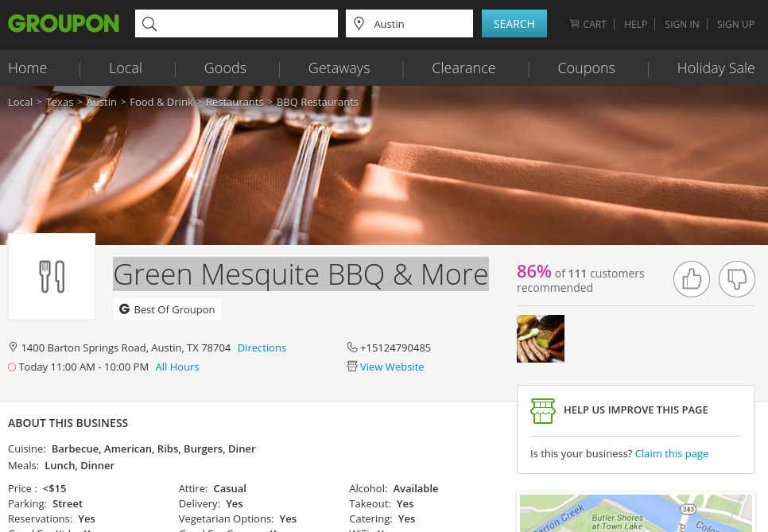768x532 pixels.
Task: Show All Hours for the restaurant
Action: click(x=177, y=367)
